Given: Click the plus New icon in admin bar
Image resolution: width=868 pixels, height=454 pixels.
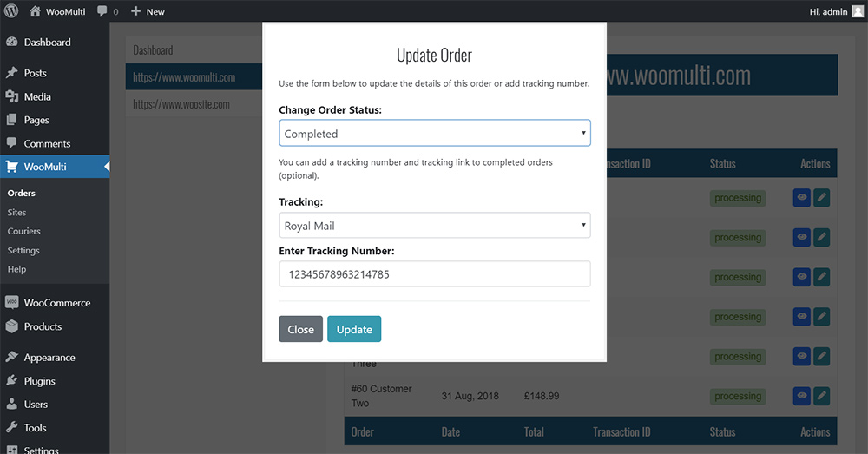Looking at the screenshot, I should (x=135, y=11).
